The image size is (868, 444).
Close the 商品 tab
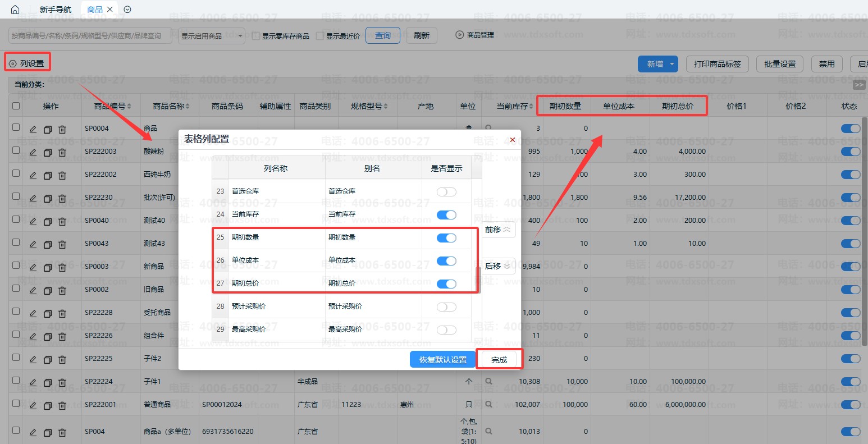click(109, 10)
